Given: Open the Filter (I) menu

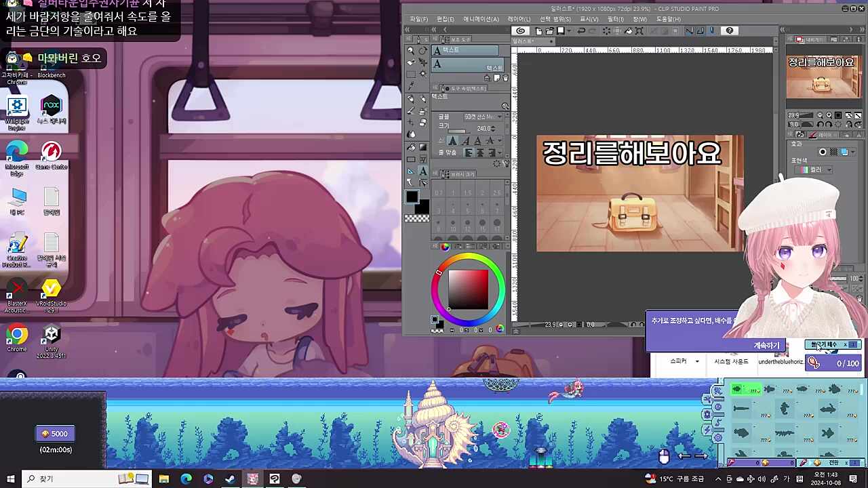Looking at the screenshot, I should [x=616, y=19].
